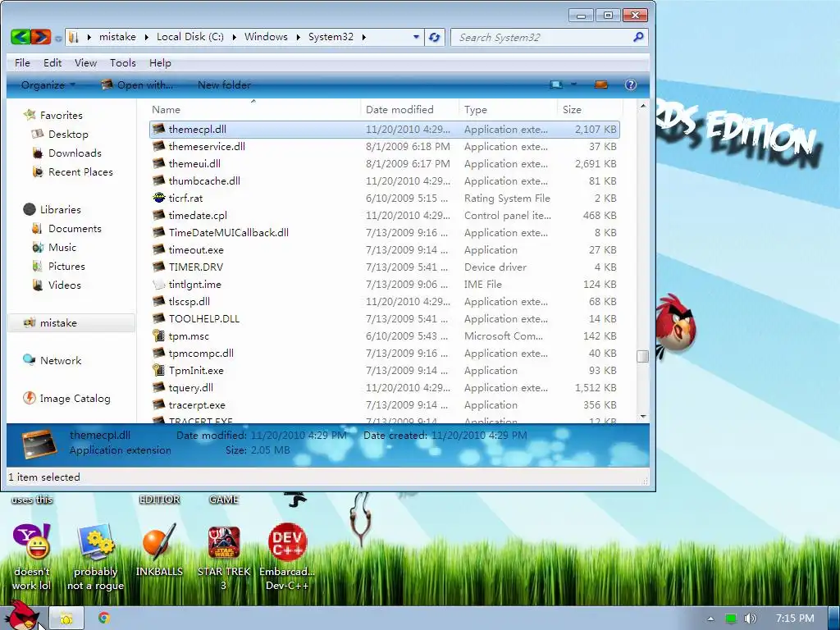The image size is (840, 630).
Task: Open the recent pages dropdown beside Forward
Action: [x=58, y=38]
